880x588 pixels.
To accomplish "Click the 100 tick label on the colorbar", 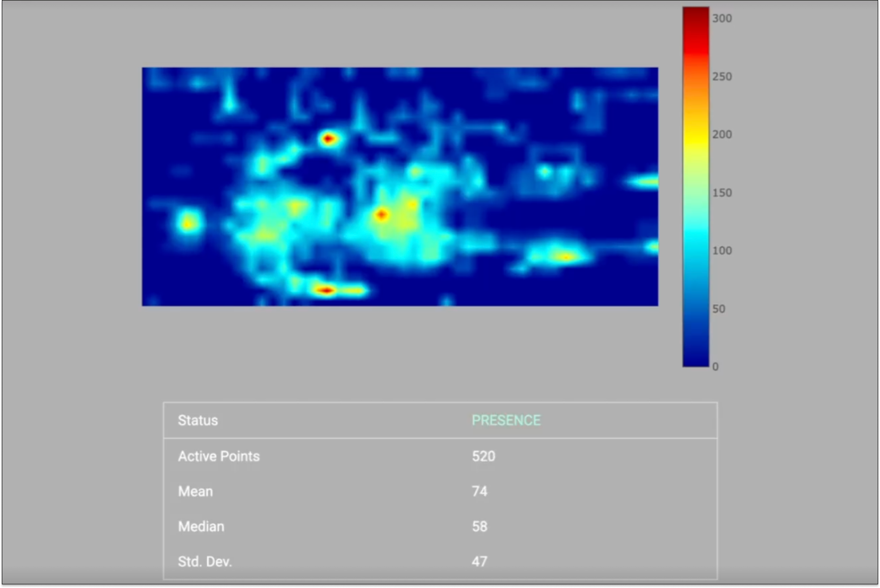I will (x=722, y=251).
